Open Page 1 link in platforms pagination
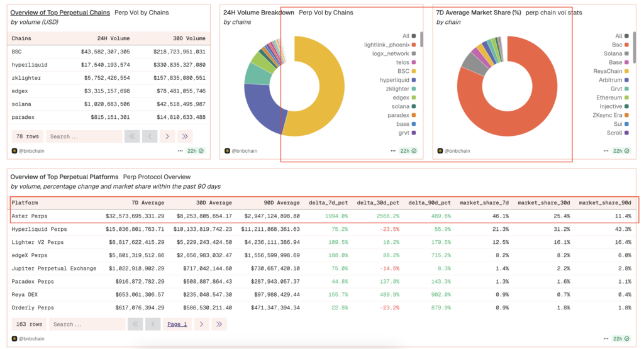The height and width of the screenshot is (349, 644). pos(177,324)
